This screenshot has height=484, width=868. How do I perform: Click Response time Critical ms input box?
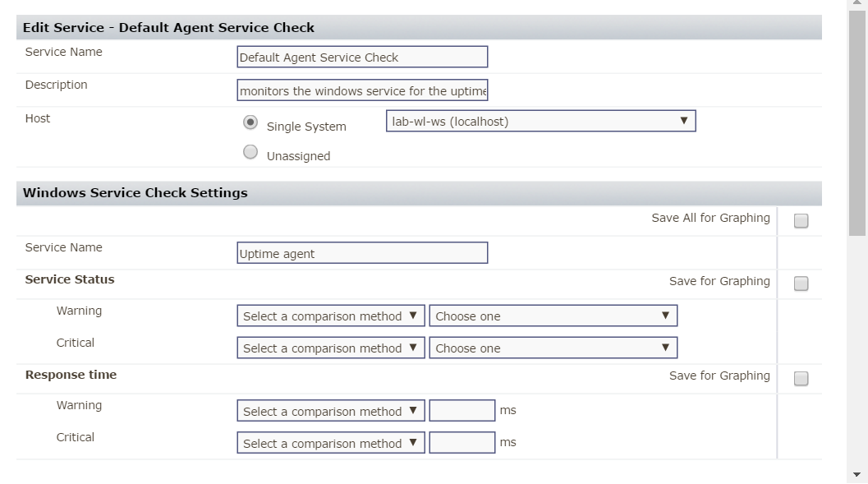click(462, 443)
